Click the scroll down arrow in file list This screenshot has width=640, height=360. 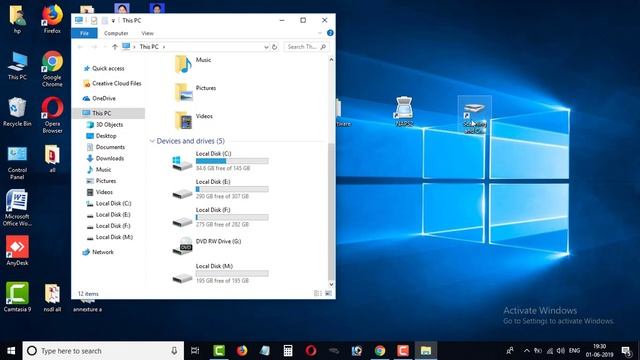331,284
